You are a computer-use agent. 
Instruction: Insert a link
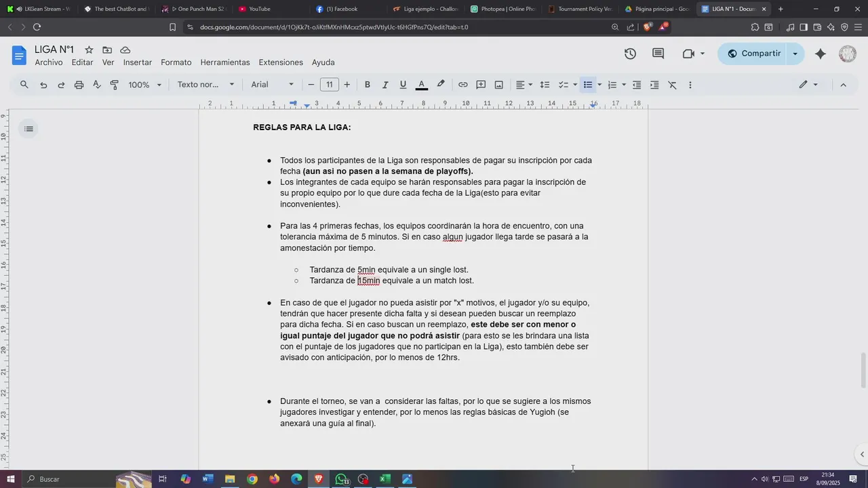(x=462, y=85)
